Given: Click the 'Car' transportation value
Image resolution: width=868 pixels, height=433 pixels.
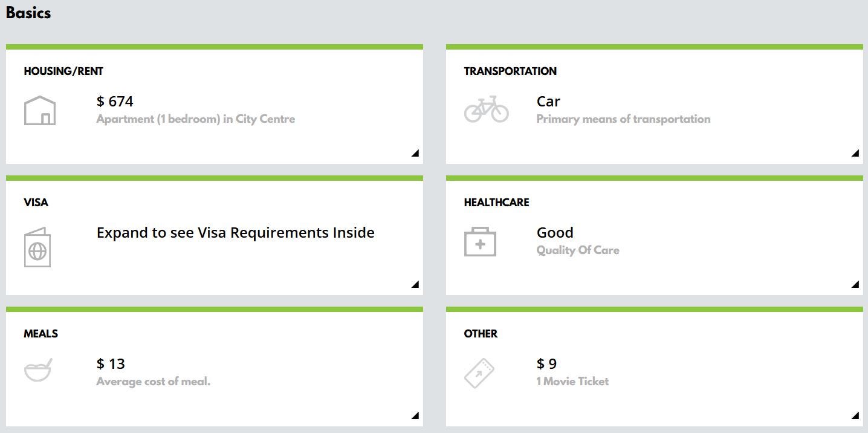Looking at the screenshot, I should (548, 102).
